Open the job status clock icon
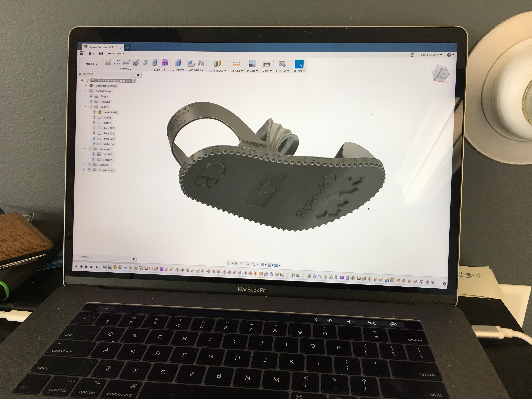Viewport: 532px width, 399px height. 412,55
